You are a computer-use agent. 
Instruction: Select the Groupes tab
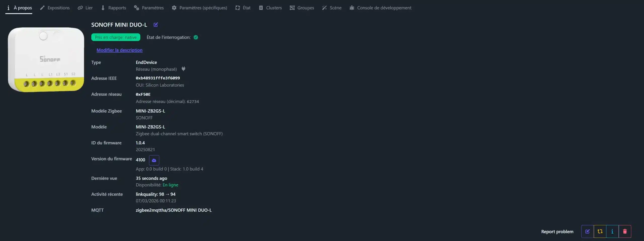pyautogui.click(x=302, y=8)
